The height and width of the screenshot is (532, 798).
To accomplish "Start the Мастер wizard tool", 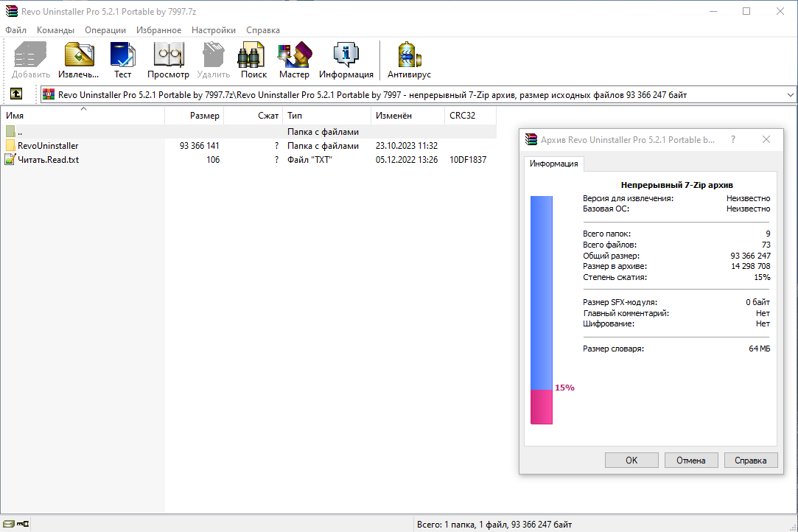I will pos(294,60).
